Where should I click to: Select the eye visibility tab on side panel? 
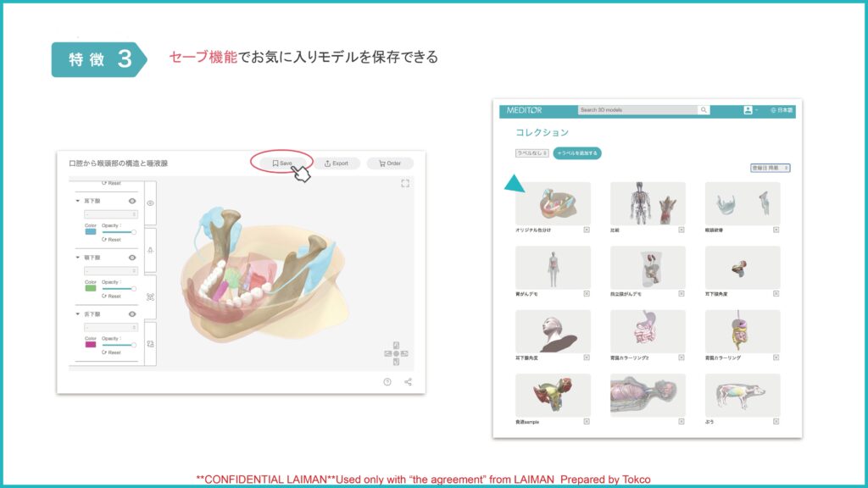[150, 203]
